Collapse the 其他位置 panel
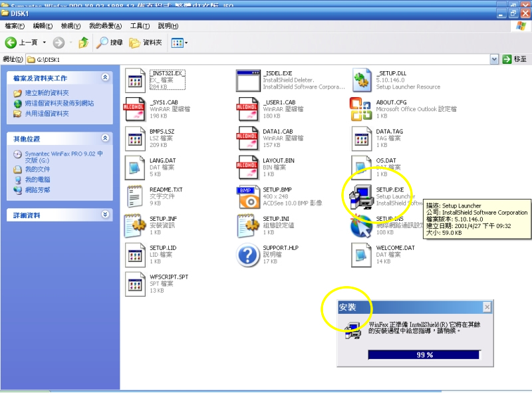 pyautogui.click(x=105, y=138)
